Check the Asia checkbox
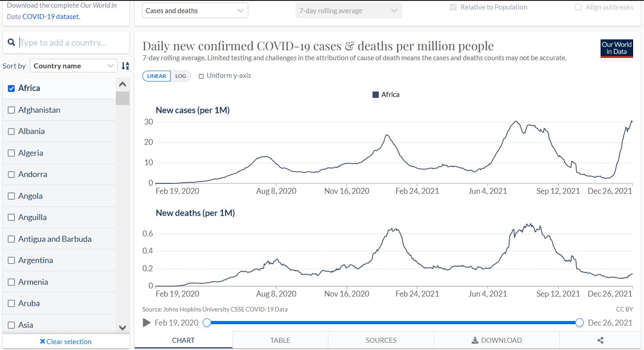 tap(11, 325)
